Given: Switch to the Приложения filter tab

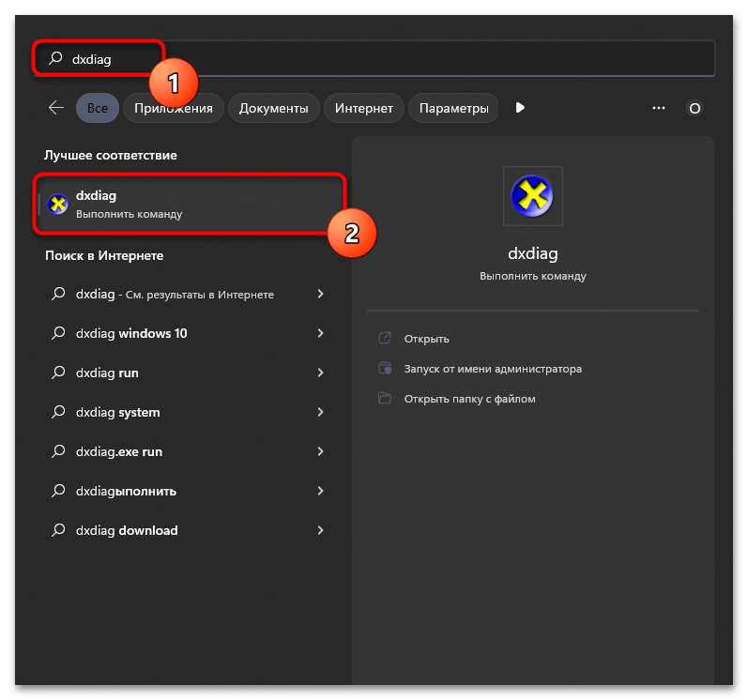Looking at the screenshot, I should tap(174, 108).
